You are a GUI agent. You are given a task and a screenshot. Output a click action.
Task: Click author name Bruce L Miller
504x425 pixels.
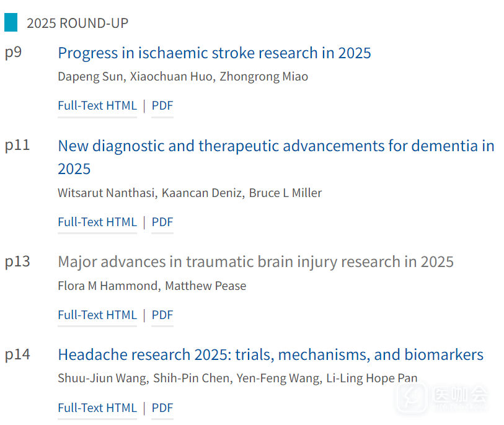pyautogui.click(x=285, y=193)
